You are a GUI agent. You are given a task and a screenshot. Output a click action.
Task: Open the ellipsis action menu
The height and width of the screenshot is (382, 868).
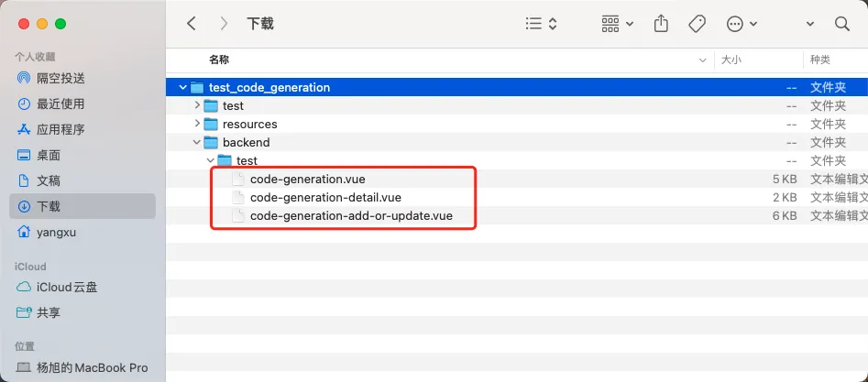pos(742,24)
